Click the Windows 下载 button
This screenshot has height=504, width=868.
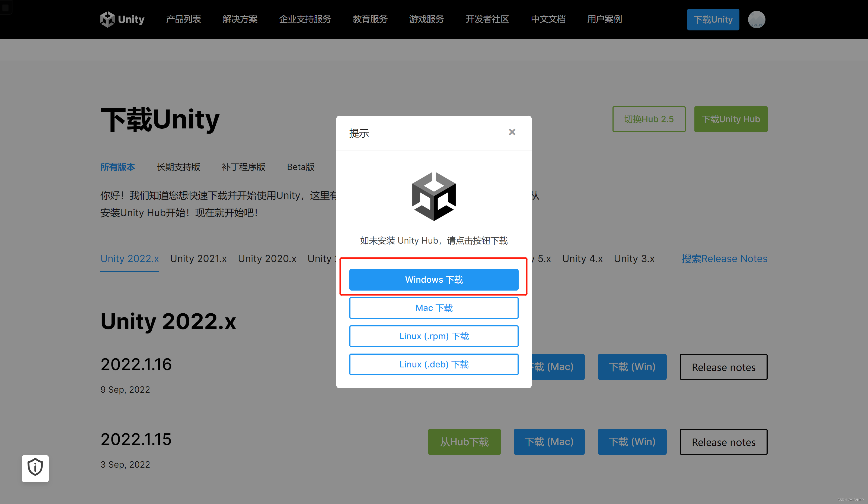click(x=434, y=280)
